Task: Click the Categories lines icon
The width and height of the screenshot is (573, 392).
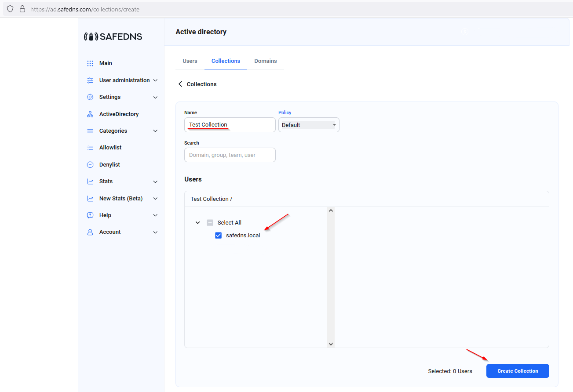Action: (90, 131)
